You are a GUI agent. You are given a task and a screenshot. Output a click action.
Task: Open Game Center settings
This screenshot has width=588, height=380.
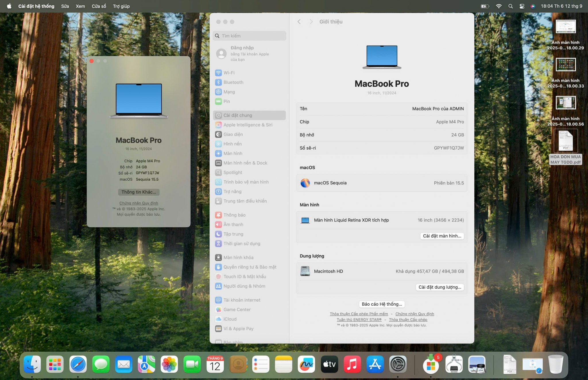coord(237,309)
